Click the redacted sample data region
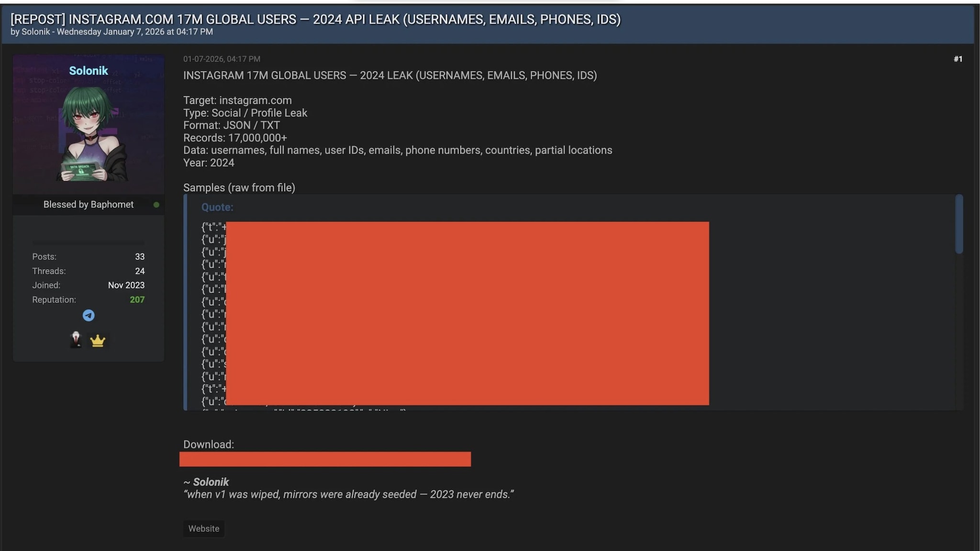Viewport: 980px width, 551px height. pos(468,312)
